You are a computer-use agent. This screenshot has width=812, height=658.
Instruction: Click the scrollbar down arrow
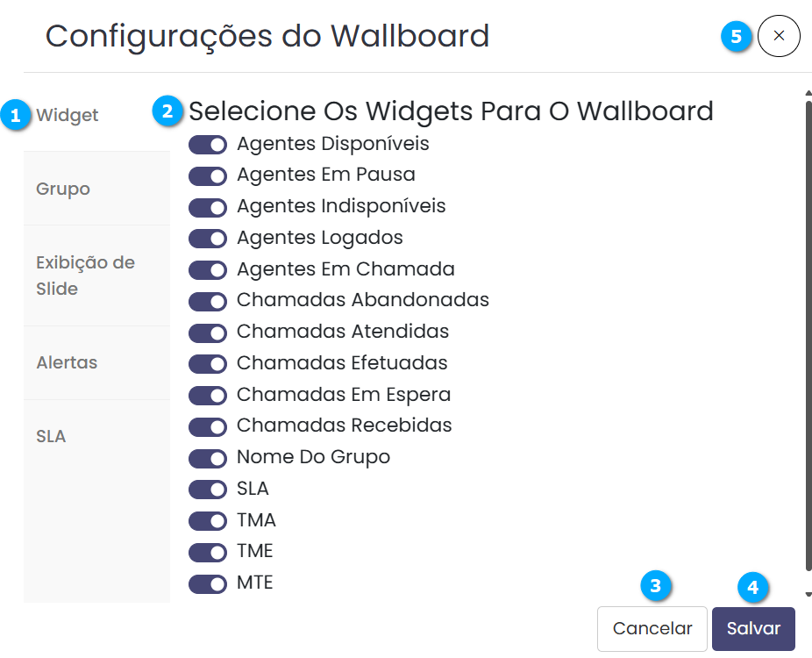pyautogui.click(x=807, y=594)
